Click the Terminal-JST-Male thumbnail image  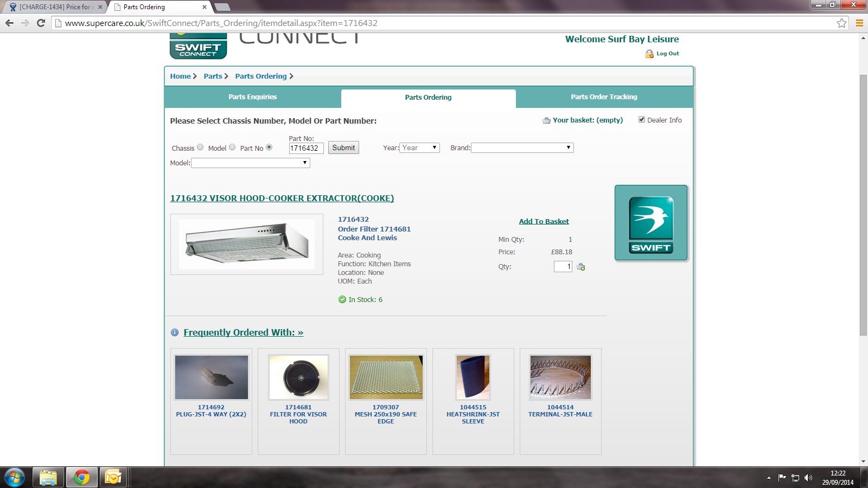coord(560,377)
